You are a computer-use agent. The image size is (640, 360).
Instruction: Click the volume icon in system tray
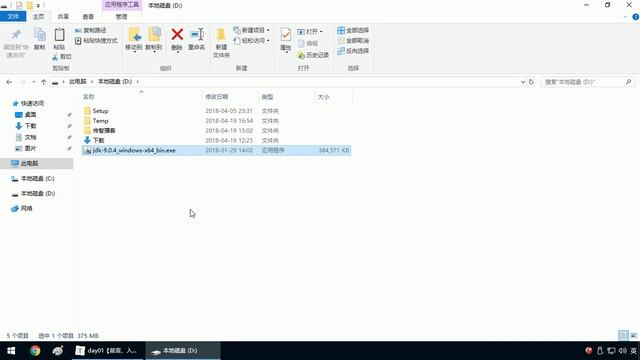click(x=622, y=351)
